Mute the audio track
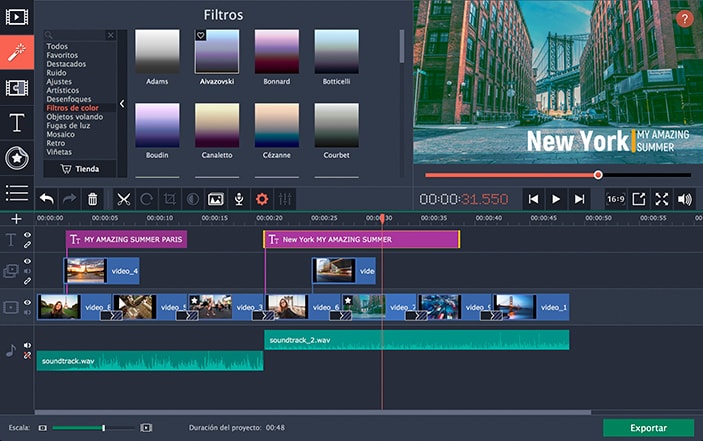The width and height of the screenshot is (703, 441). coord(27,346)
